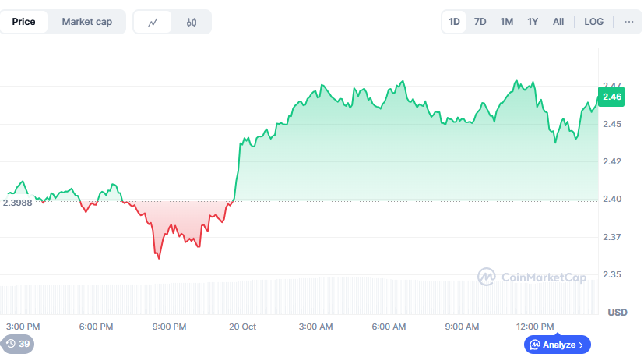This screenshot has width=644, height=357.
Task: Switch to the line chart view
Action: coord(153,22)
